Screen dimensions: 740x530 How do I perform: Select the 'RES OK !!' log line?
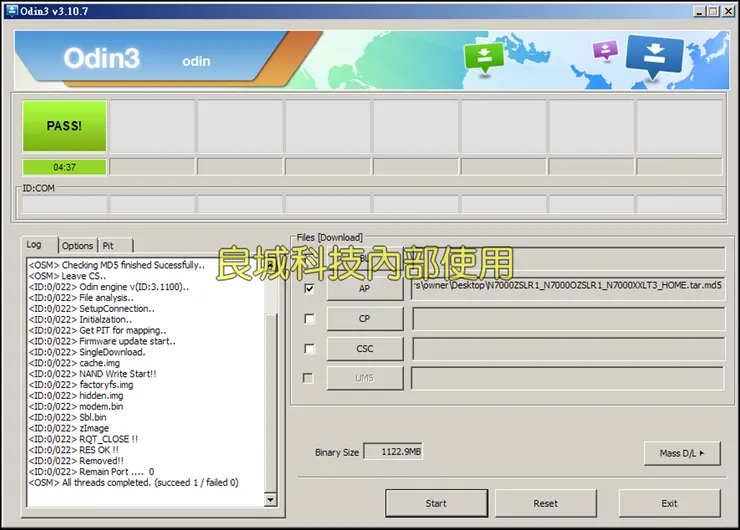click(x=74, y=450)
